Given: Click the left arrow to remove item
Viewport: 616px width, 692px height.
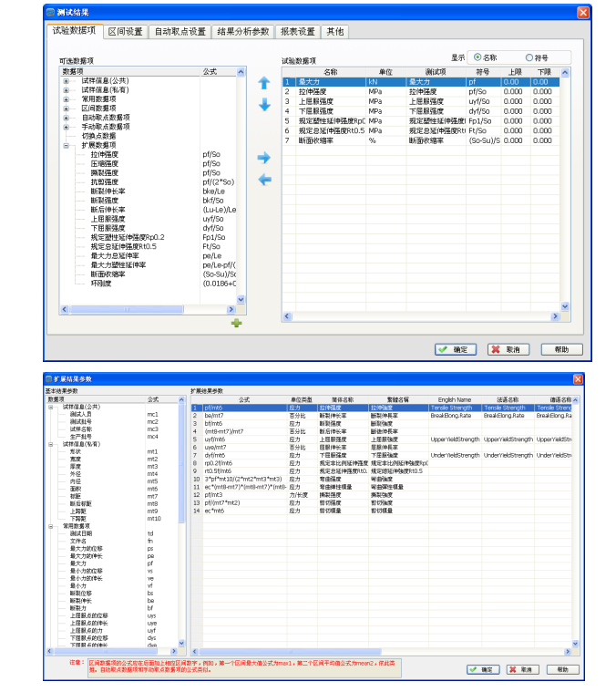Looking at the screenshot, I should pos(264,180).
